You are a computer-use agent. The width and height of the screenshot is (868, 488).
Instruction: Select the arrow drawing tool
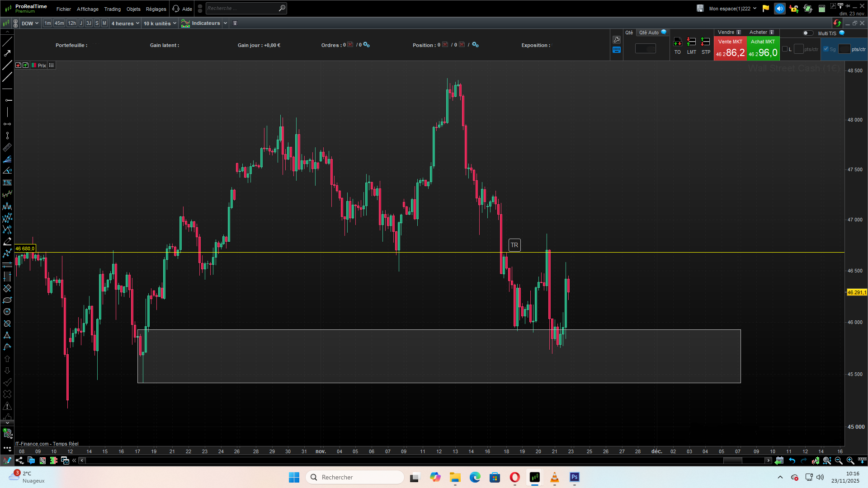coord(7,53)
